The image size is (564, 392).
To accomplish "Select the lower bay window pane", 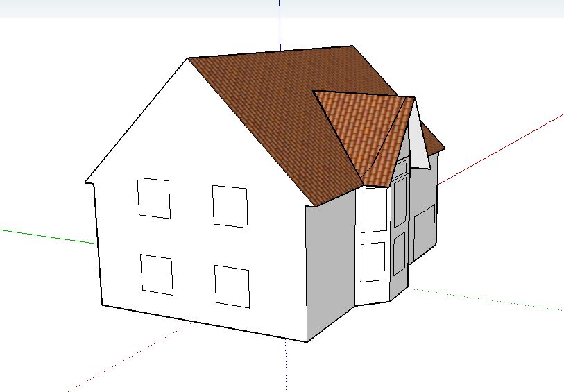I will [373, 262].
